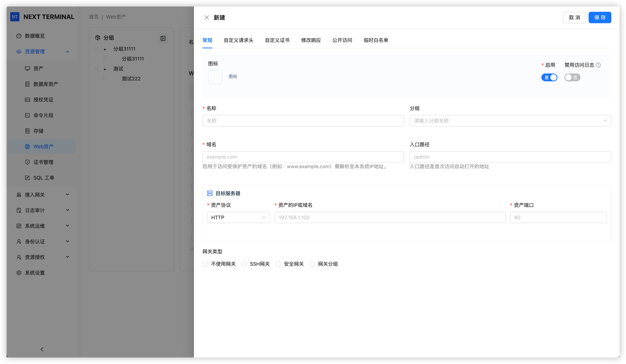The height and width of the screenshot is (364, 626).
Task: Click the 保存 button
Action: (x=599, y=17)
